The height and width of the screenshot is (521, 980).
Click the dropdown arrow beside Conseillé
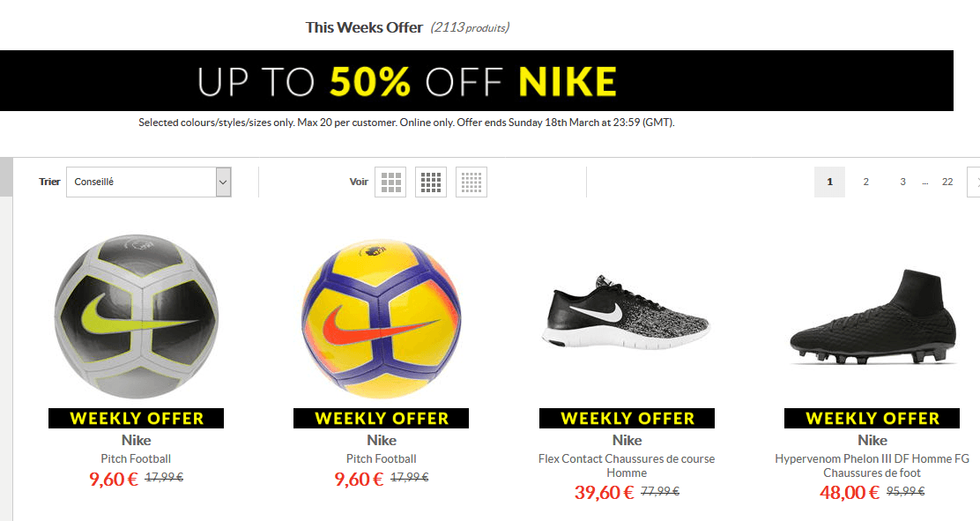[x=223, y=182]
